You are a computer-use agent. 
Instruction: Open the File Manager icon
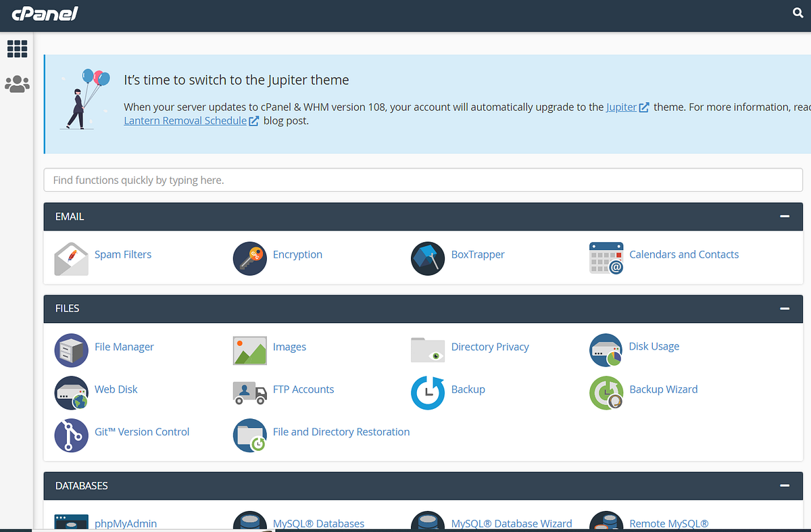click(71, 350)
